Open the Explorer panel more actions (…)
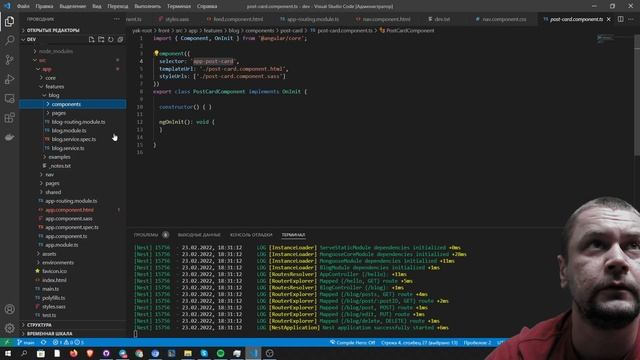The height and width of the screenshot is (360, 640). [117, 19]
